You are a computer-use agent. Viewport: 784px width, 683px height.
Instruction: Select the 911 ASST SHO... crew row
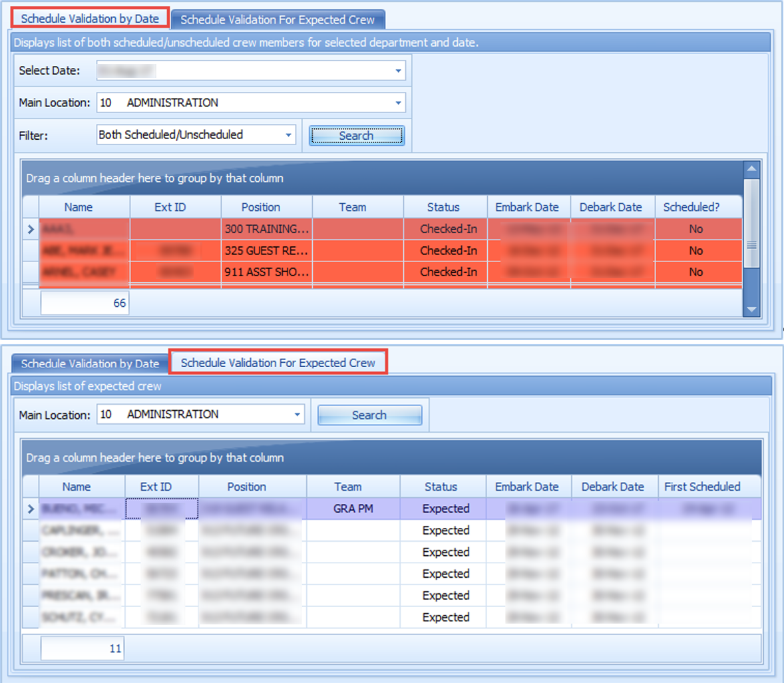point(390,272)
